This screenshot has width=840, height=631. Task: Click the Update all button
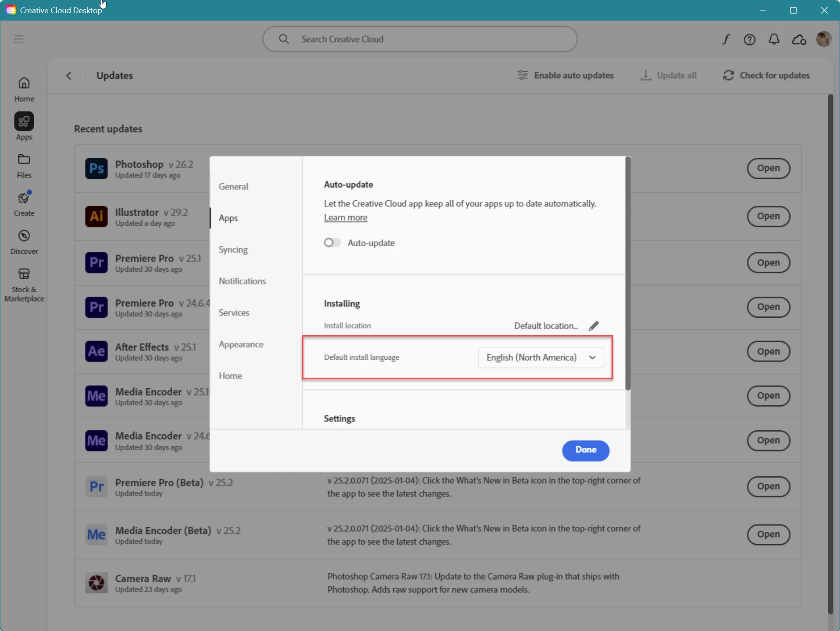coord(669,75)
